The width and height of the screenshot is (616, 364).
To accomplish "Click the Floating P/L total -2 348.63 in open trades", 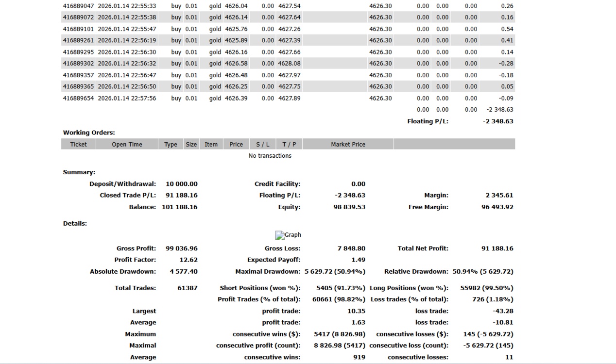I will 498,121.
